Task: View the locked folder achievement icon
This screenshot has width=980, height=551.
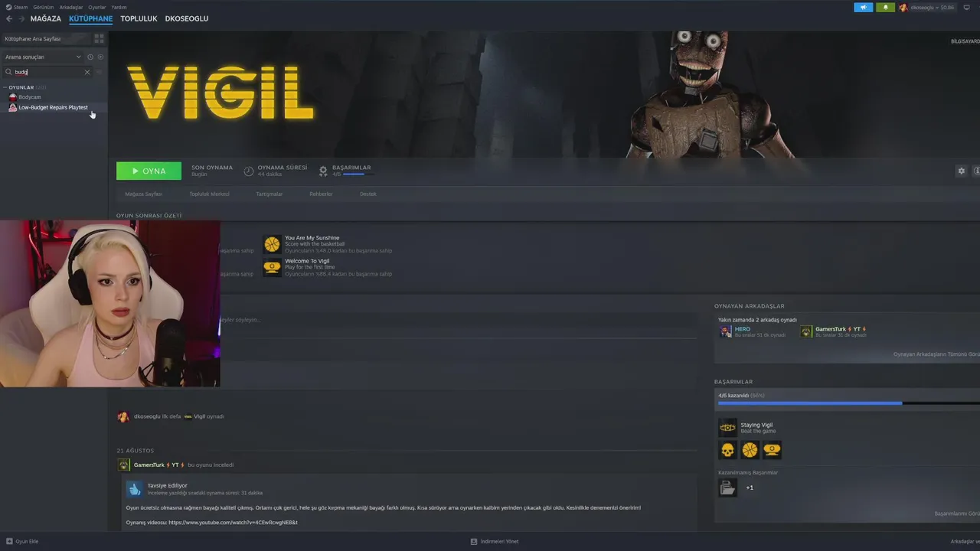Action: point(727,487)
